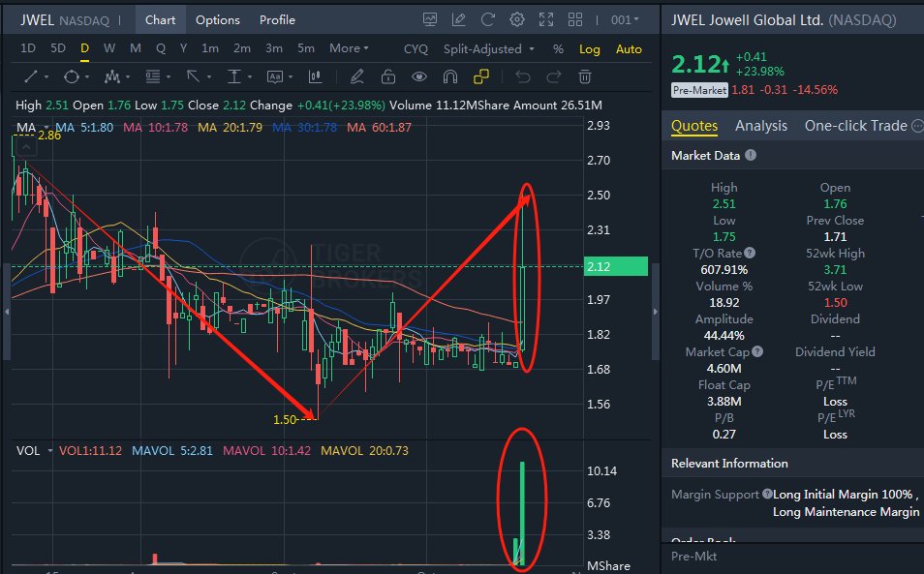
Task: Select the Fibonacci levels tool
Action: [x=153, y=76]
